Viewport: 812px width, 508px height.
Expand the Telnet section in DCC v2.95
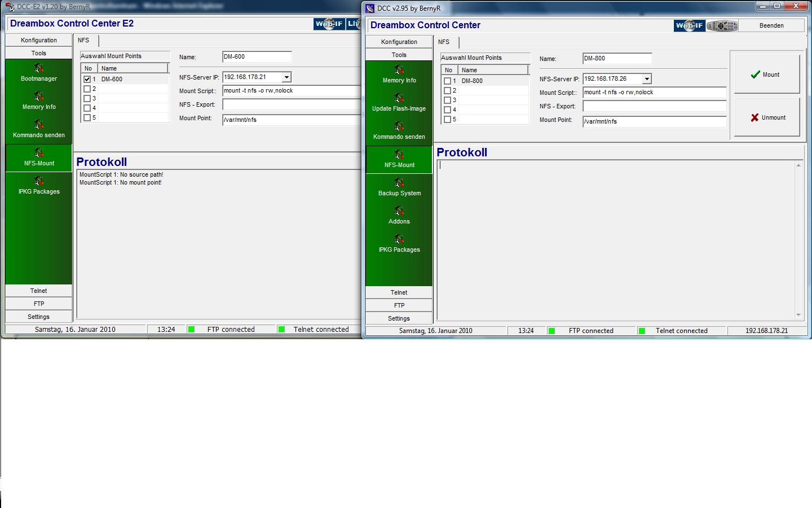(399, 292)
